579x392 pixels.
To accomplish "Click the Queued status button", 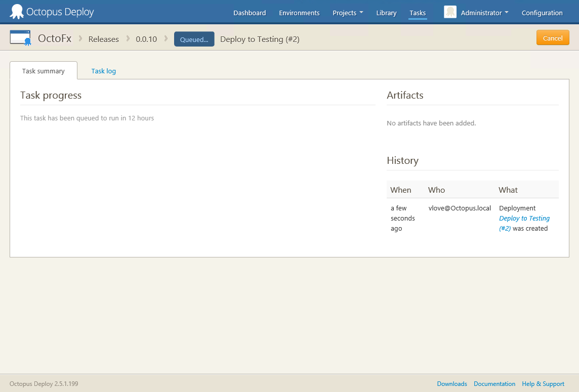I will pos(194,39).
